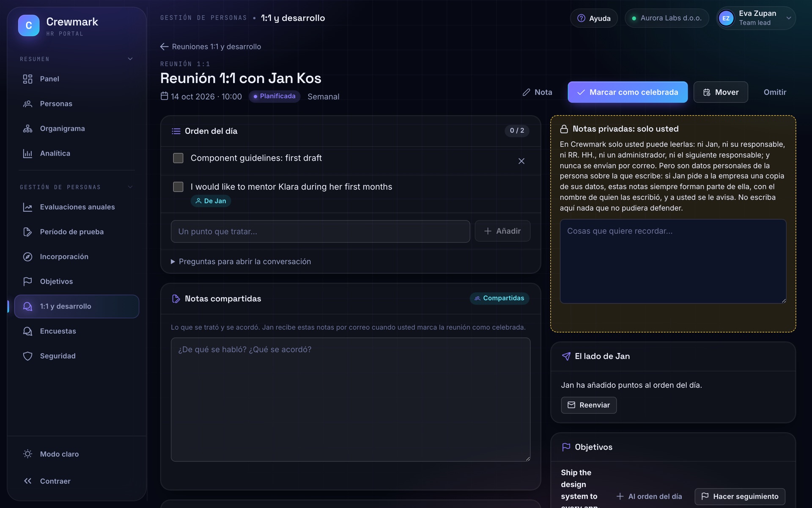This screenshot has width=812, height=508.
Task: Collapse the Gestión de personas section chevron
Action: point(130,187)
